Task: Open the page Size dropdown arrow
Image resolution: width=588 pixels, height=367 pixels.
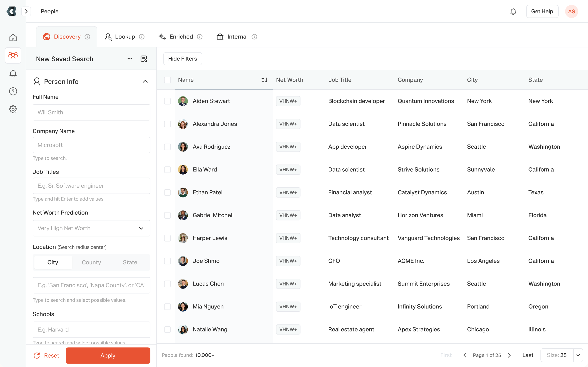Action: click(578, 355)
